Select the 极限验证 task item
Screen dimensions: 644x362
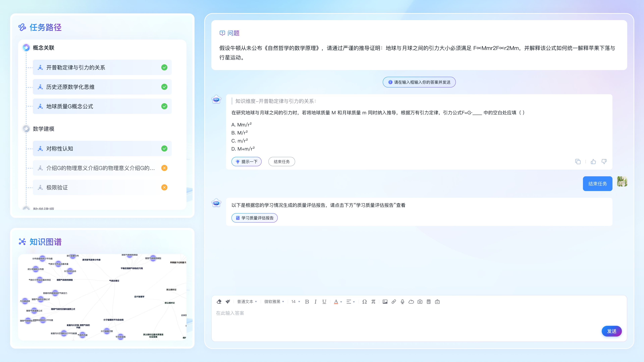(x=102, y=187)
